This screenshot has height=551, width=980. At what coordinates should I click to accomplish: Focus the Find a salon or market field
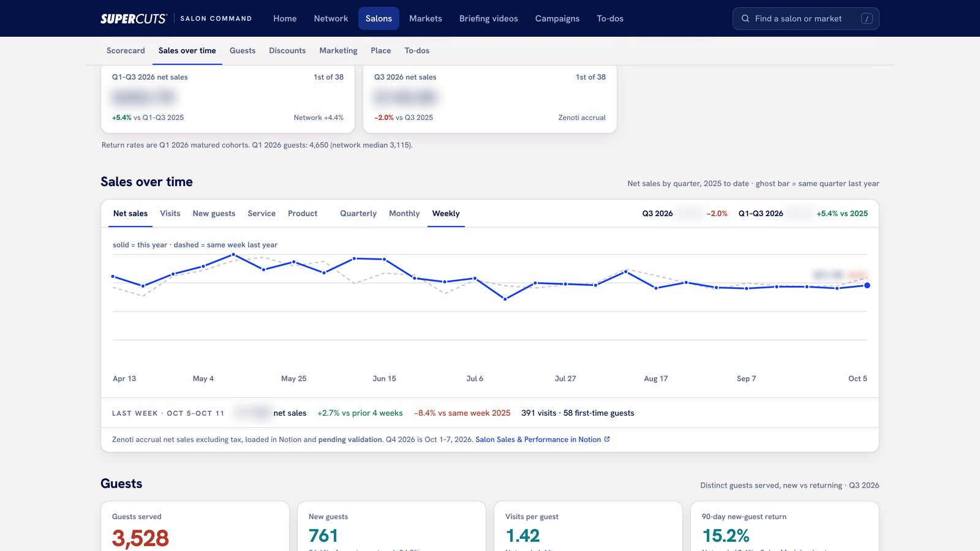(x=806, y=18)
